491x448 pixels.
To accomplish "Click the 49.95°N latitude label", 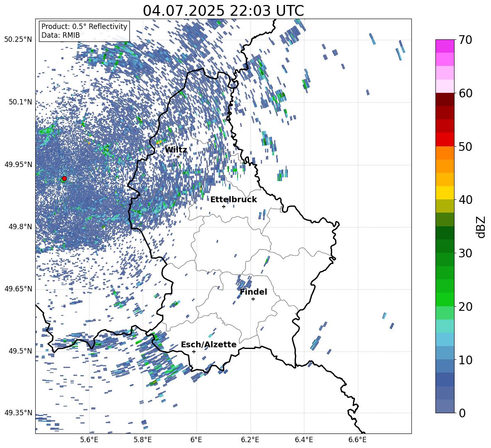I will [x=18, y=165].
